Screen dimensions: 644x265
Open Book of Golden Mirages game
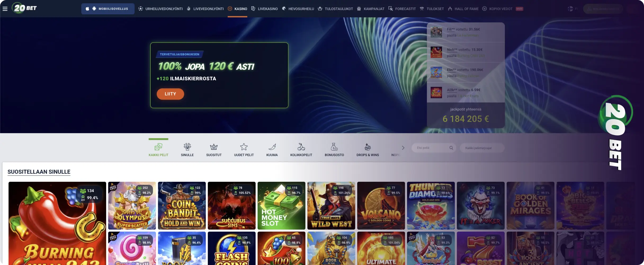[x=530, y=206]
